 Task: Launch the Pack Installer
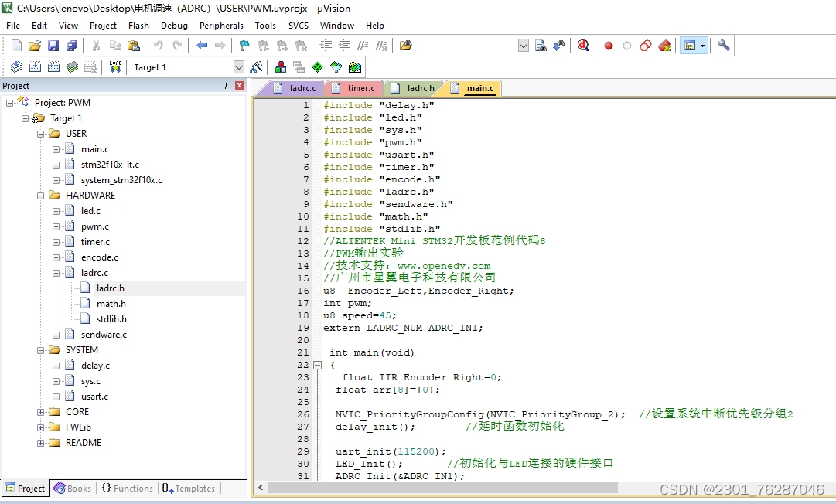point(355,67)
